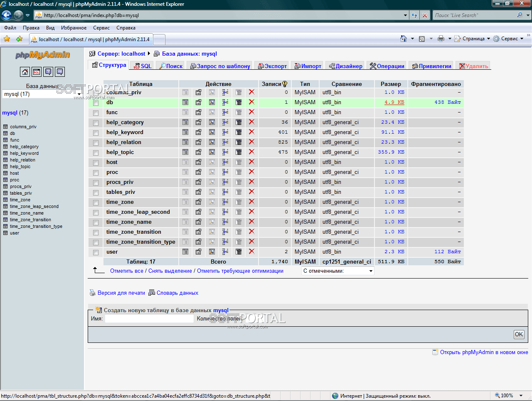The height and width of the screenshot is (401, 532).
Task: Click the Add to Favorites star-plus icon
Action: click(x=19, y=39)
